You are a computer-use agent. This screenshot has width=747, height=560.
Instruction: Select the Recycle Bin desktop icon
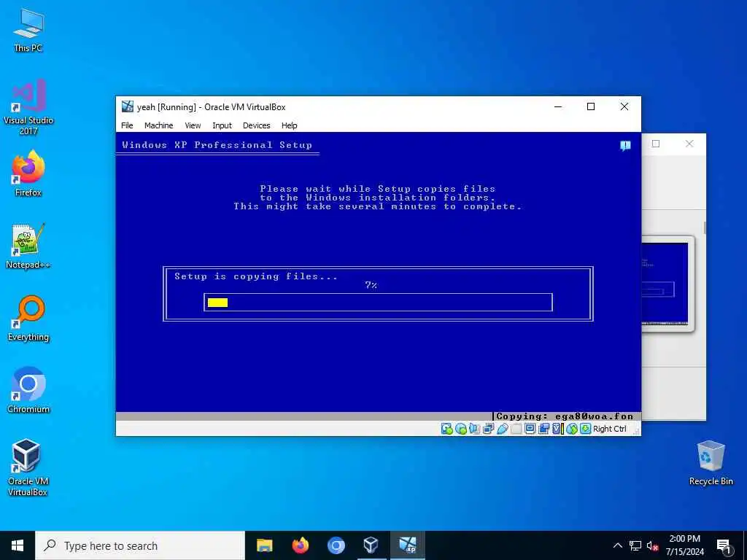click(711, 463)
